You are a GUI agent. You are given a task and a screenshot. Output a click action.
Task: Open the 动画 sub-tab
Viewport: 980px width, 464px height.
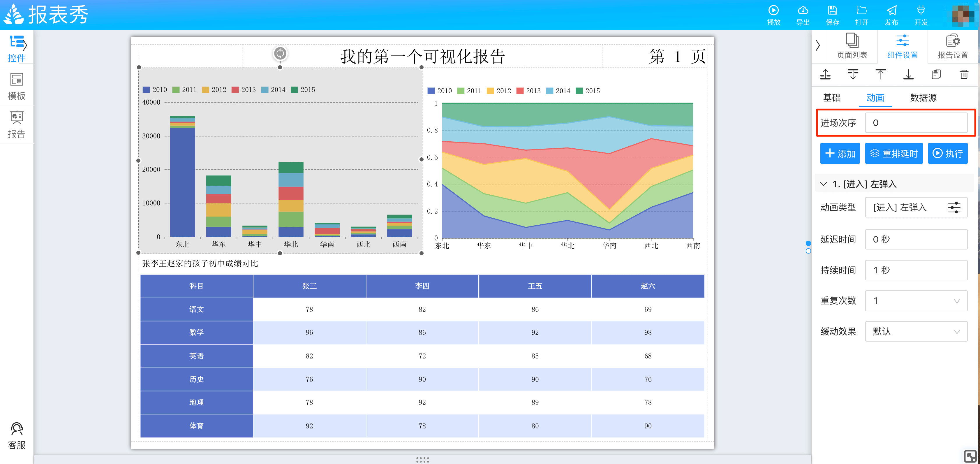pos(875,98)
